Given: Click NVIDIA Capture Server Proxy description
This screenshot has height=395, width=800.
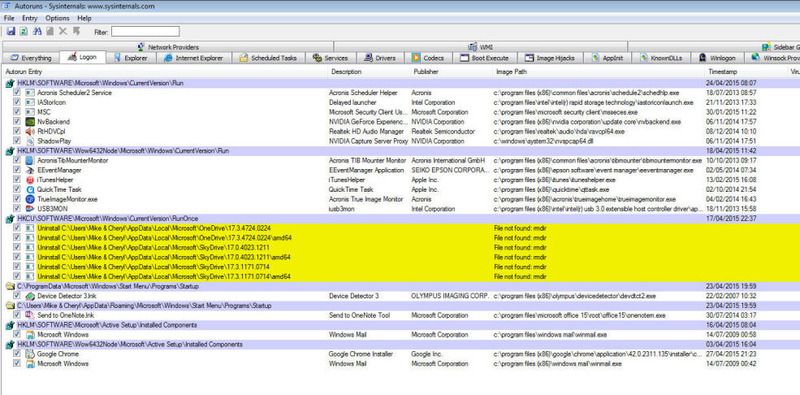Looking at the screenshot, I should [x=368, y=141].
